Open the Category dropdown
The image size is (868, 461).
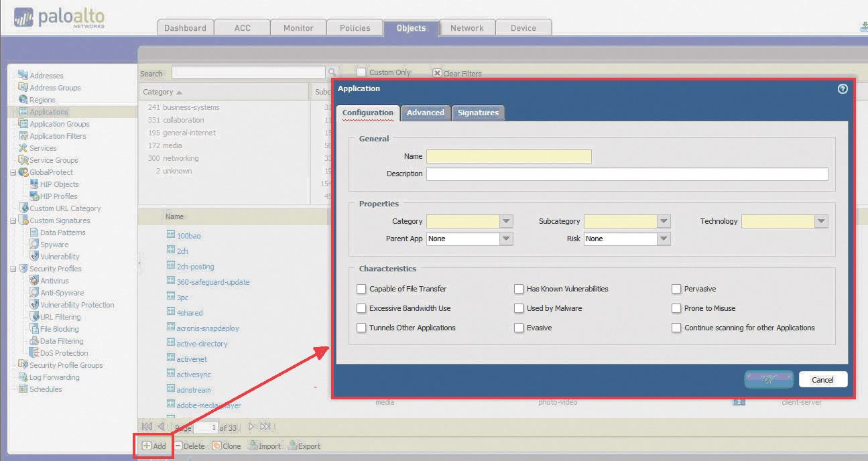pyautogui.click(x=506, y=221)
